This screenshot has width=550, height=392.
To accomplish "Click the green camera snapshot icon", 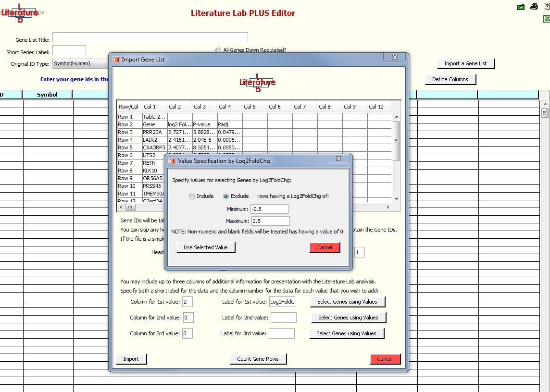I will tap(521, 7).
